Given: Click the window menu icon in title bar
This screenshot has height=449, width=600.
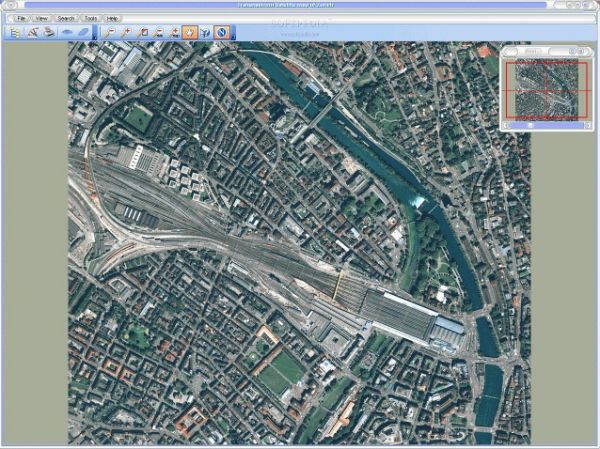Looking at the screenshot, I should [11, 5].
